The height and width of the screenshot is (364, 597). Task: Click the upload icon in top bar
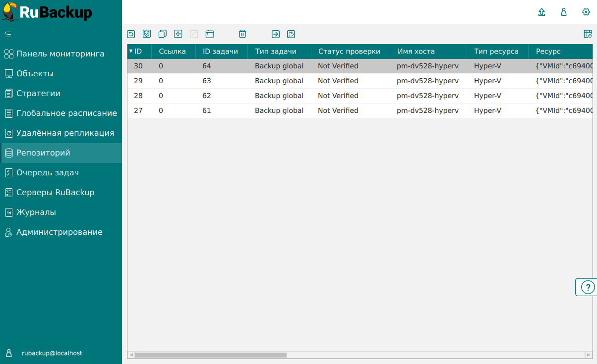pos(542,12)
